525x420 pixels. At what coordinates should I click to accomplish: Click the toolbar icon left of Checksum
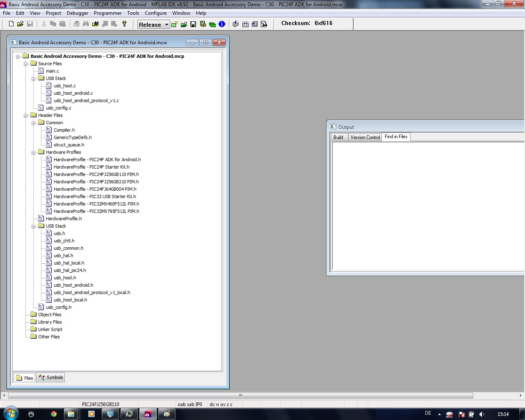point(264,24)
